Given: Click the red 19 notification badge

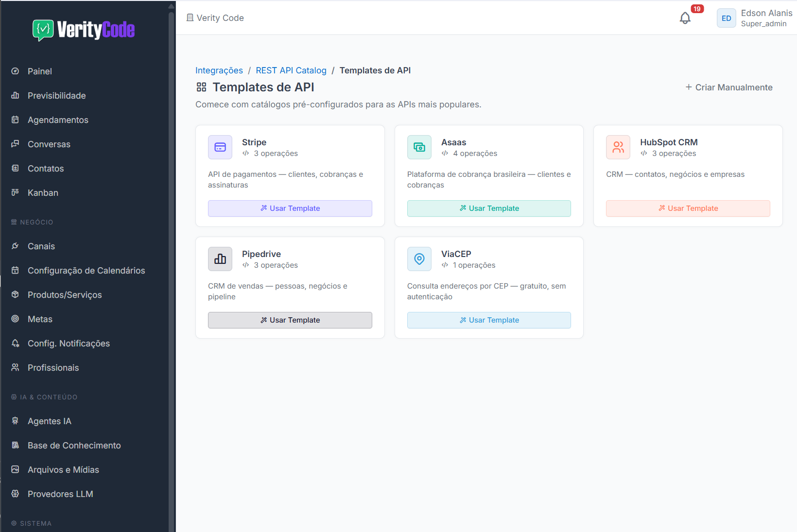Looking at the screenshot, I should [697, 9].
